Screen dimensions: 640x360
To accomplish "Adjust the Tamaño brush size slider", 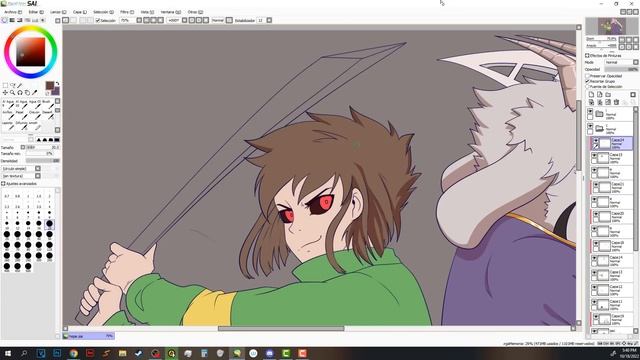I will [x=43, y=147].
